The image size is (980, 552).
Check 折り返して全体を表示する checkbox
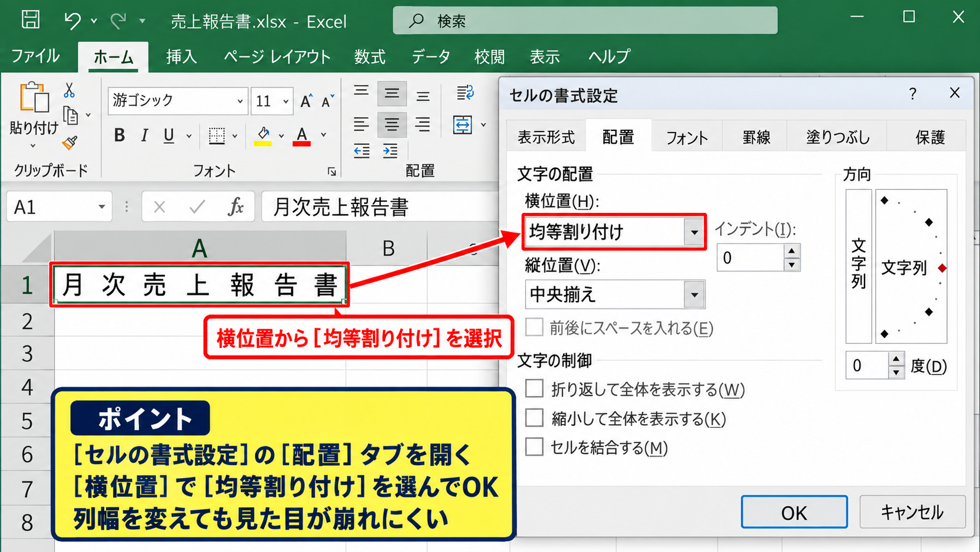pyautogui.click(x=534, y=388)
